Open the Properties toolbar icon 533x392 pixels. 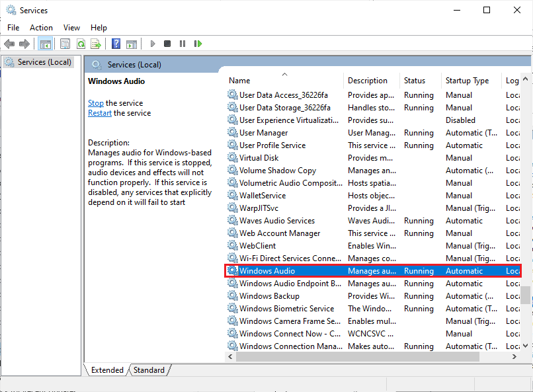coord(65,44)
